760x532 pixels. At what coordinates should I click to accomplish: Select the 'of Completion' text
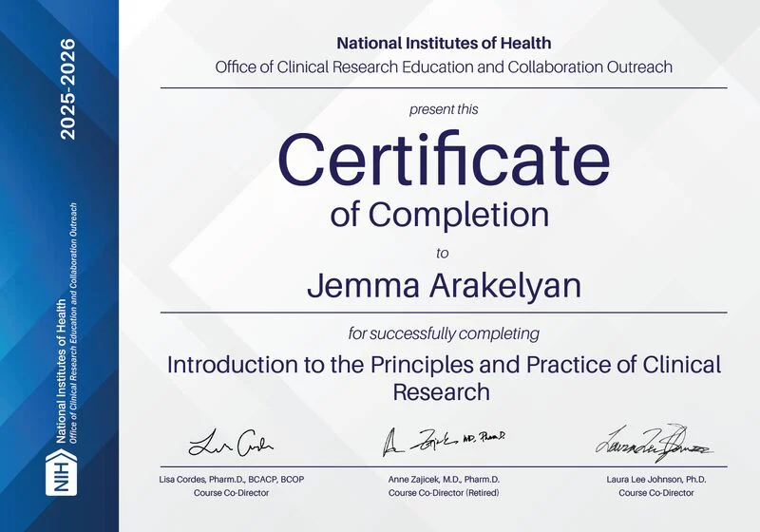tap(440, 214)
